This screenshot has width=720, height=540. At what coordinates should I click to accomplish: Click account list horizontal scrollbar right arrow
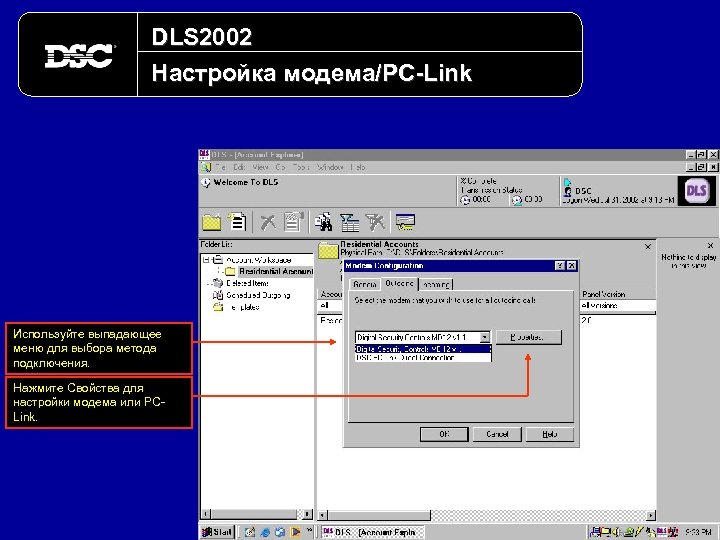(x=650, y=515)
